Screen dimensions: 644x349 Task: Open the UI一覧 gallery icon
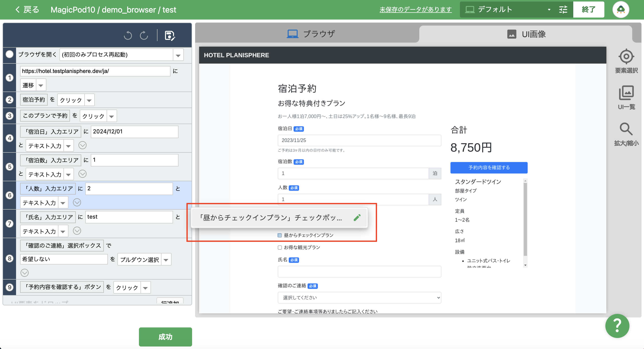626,98
